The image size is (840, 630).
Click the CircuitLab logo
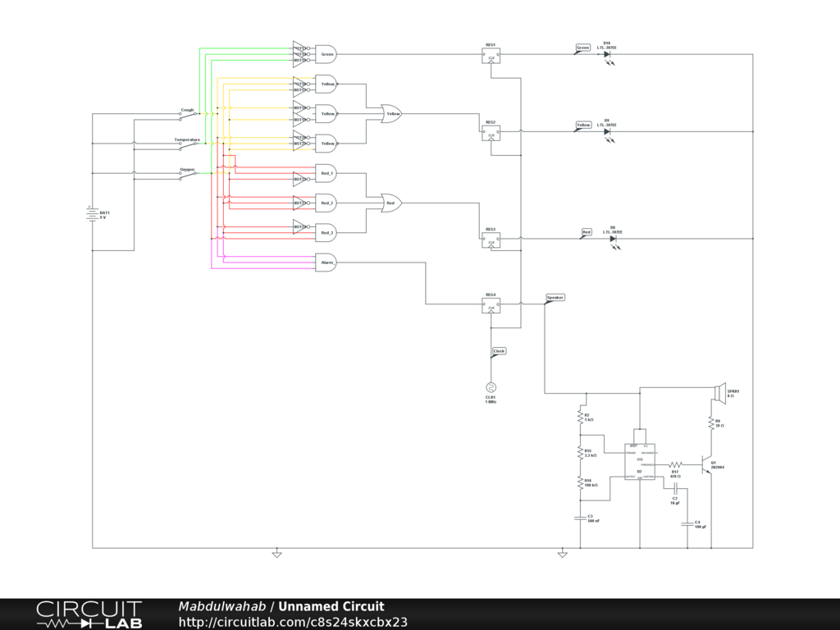(x=89, y=614)
